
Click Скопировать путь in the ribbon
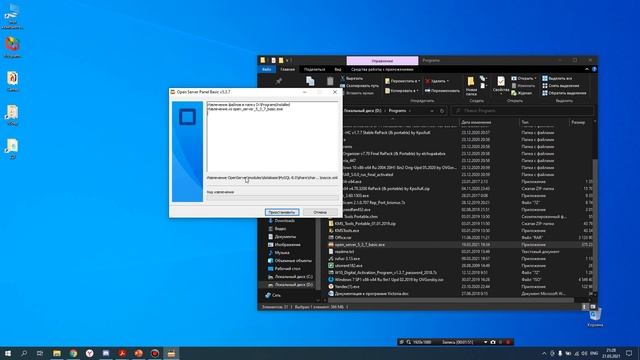359,86
